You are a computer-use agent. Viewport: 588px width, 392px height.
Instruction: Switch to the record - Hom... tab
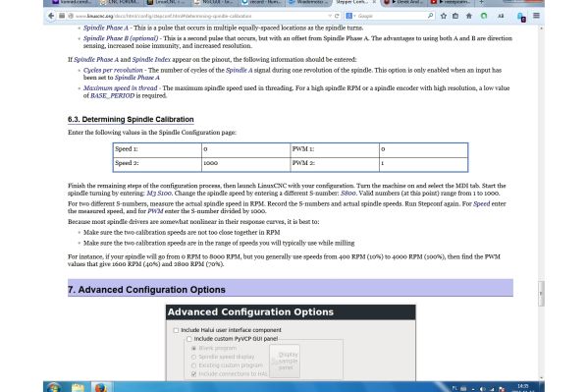262,2
